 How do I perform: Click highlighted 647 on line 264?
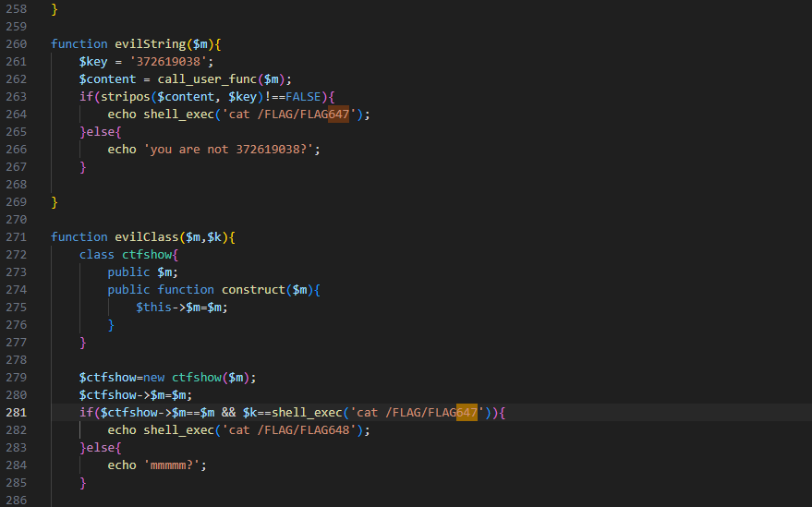pos(339,114)
